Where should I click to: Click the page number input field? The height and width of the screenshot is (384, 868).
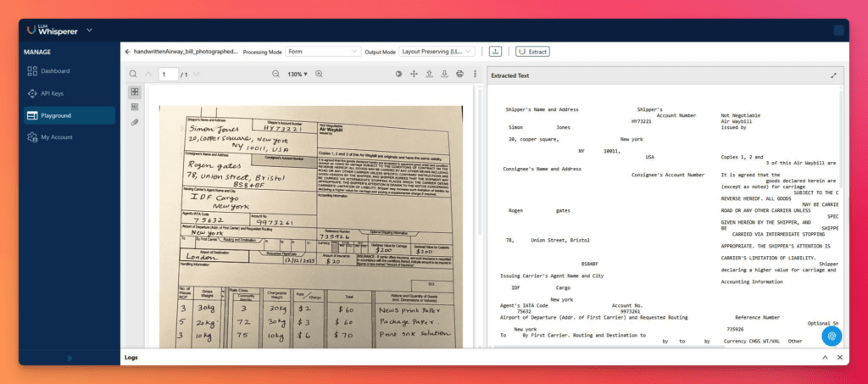click(x=169, y=74)
